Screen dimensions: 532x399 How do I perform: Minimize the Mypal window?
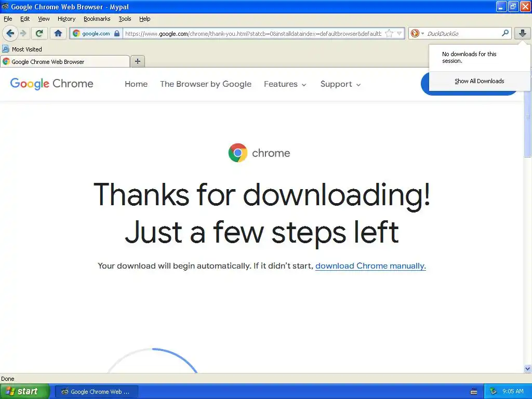pos(501,6)
